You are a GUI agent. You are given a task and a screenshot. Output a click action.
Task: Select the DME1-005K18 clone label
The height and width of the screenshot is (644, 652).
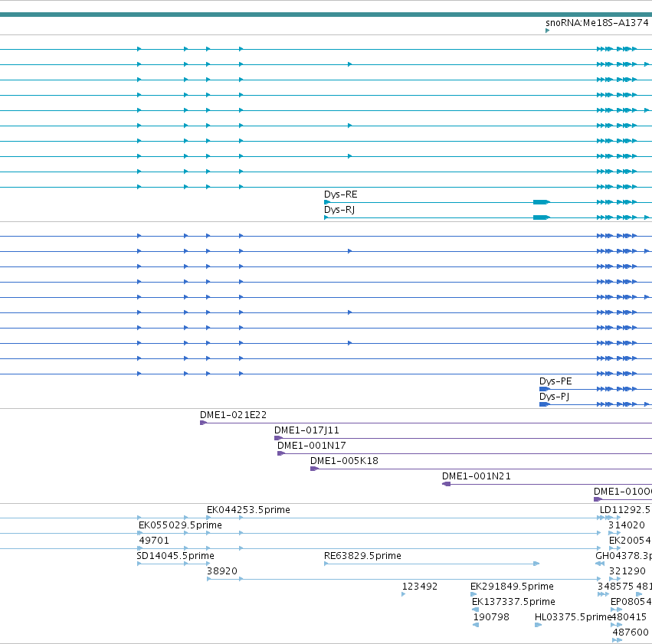tap(344, 461)
